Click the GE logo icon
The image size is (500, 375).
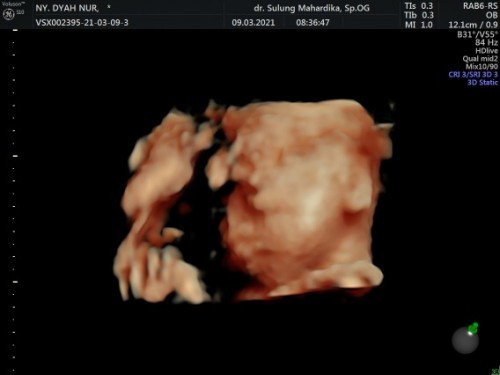[8, 14]
